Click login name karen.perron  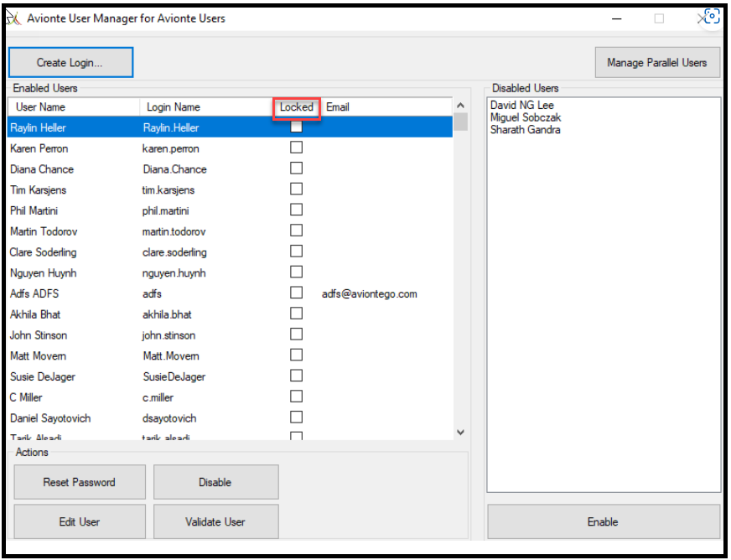tap(171, 148)
